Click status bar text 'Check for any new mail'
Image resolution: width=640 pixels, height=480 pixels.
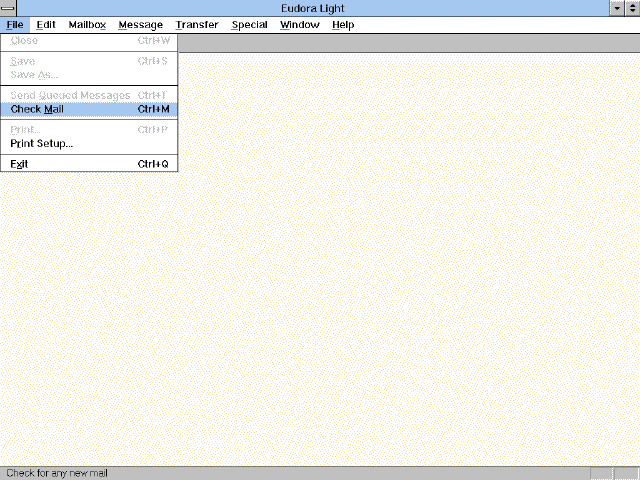tap(57, 473)
